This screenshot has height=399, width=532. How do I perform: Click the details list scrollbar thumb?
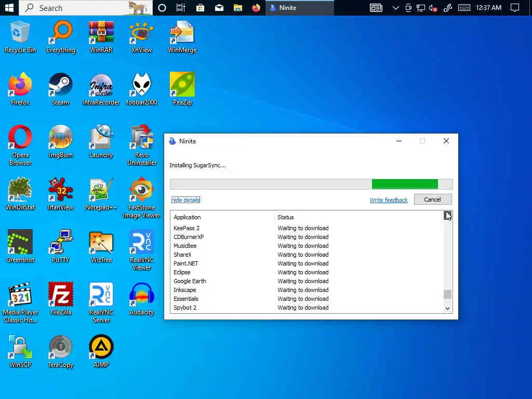pos(447,294)
